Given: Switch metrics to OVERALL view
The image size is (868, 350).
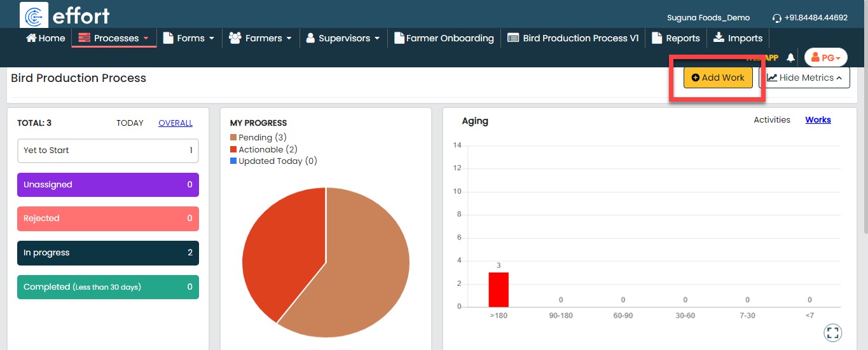Looking at the screenshot, I should [176, 123].
